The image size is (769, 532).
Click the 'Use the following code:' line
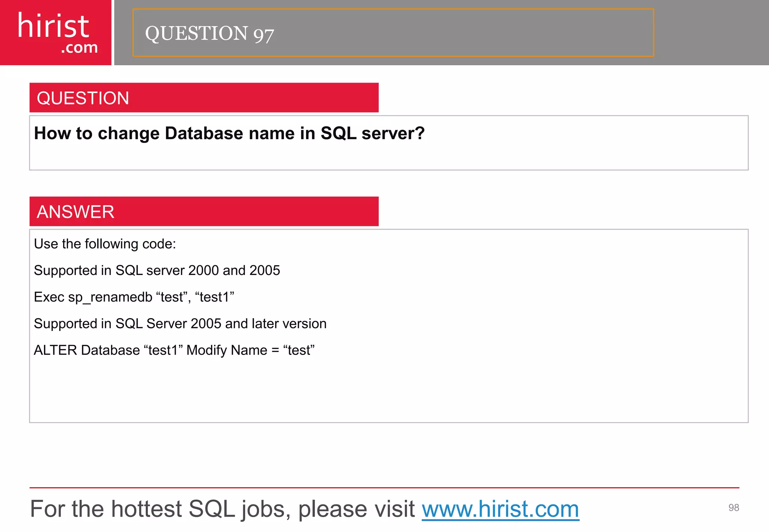pyautogui.click(x=105, y=244)
